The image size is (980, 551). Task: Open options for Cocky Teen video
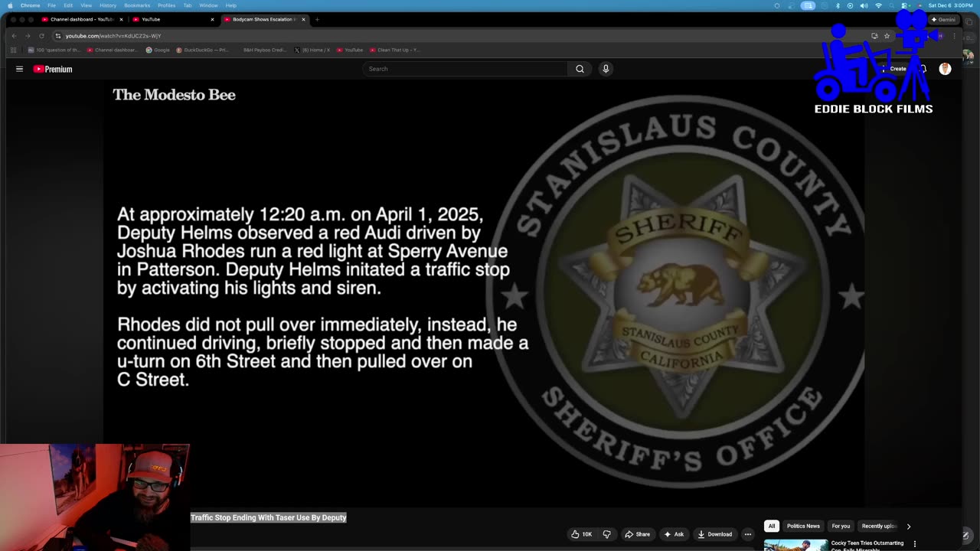tap(915, 544)
